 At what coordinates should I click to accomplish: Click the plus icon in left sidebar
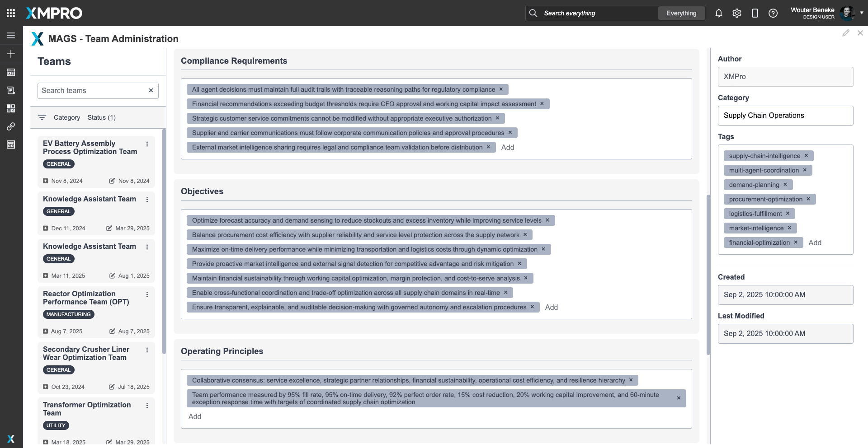[11, 54]
